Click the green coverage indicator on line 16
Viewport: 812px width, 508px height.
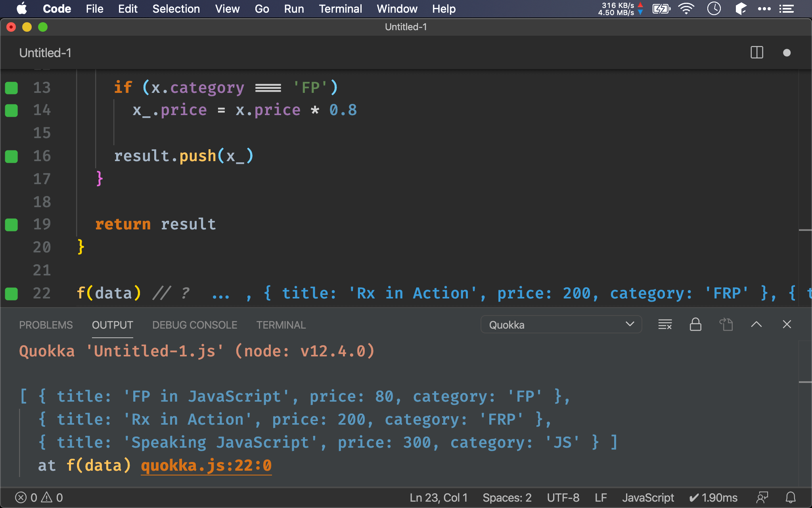point(11,156)
